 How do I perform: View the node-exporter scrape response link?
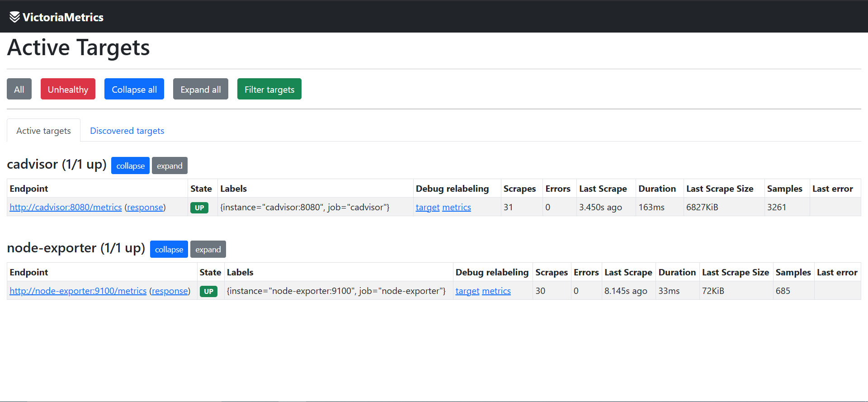pos(170,291)
